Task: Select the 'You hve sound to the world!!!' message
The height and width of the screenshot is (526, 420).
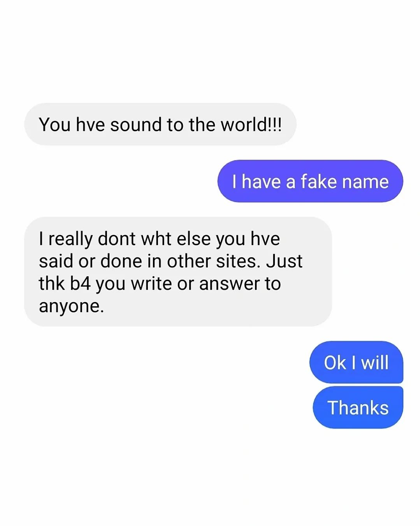Action: point(160,124)
